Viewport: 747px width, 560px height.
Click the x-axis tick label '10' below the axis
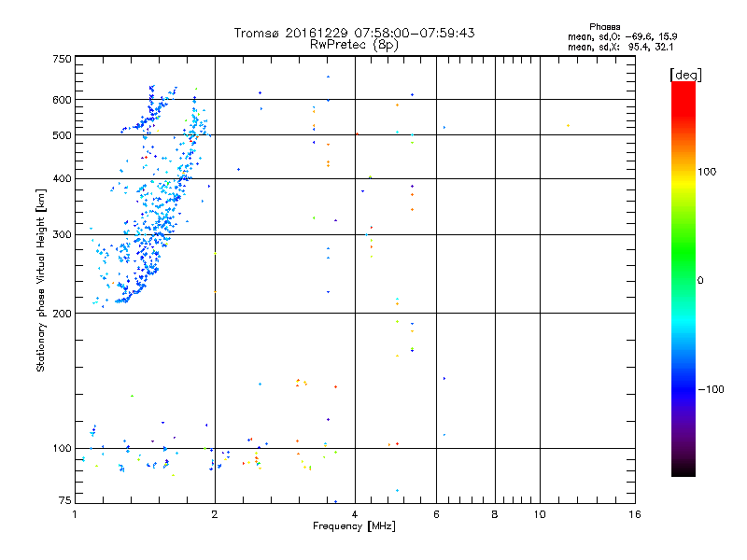[540, 514]
